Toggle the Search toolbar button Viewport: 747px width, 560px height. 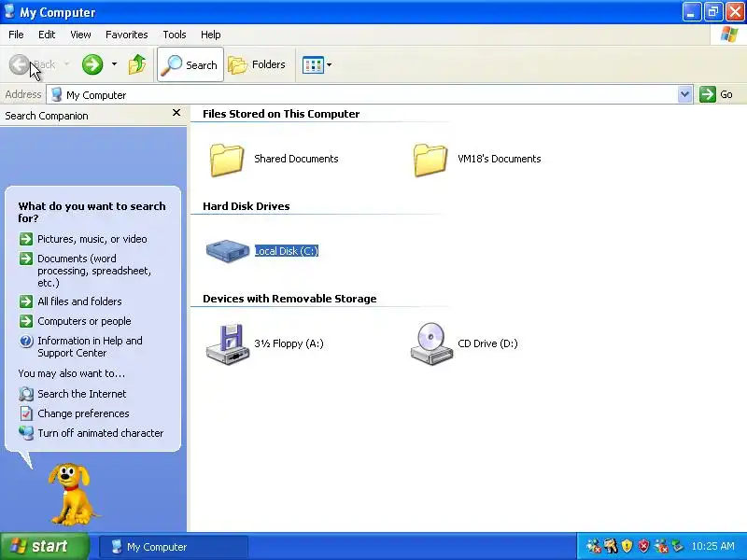point(190,64)
